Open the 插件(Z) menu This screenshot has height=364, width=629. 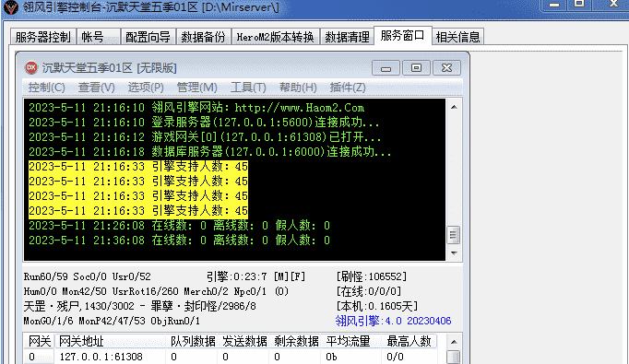[348, 87]
